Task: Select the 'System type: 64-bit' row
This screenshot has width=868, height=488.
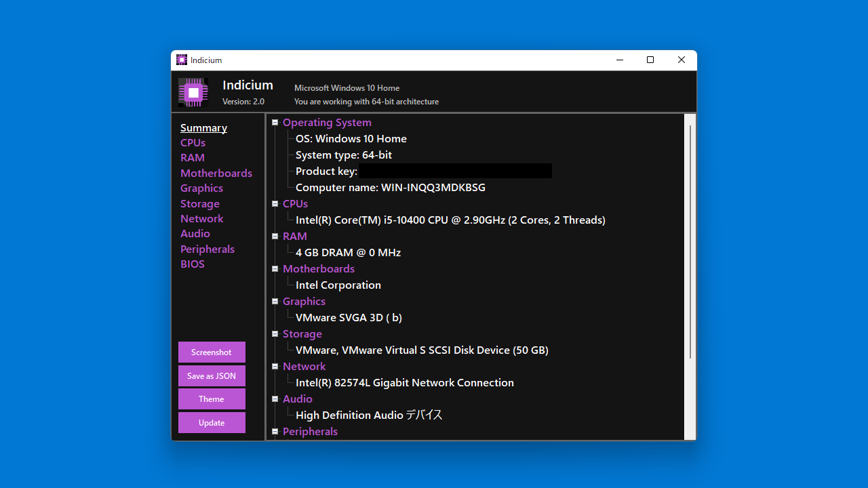Action: coord(344,155)
